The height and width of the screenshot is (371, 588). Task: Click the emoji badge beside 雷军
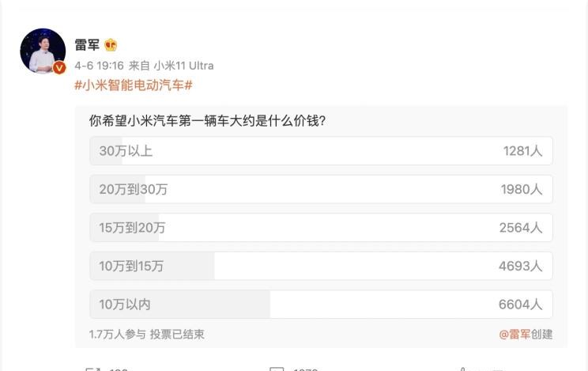(111, 45)
